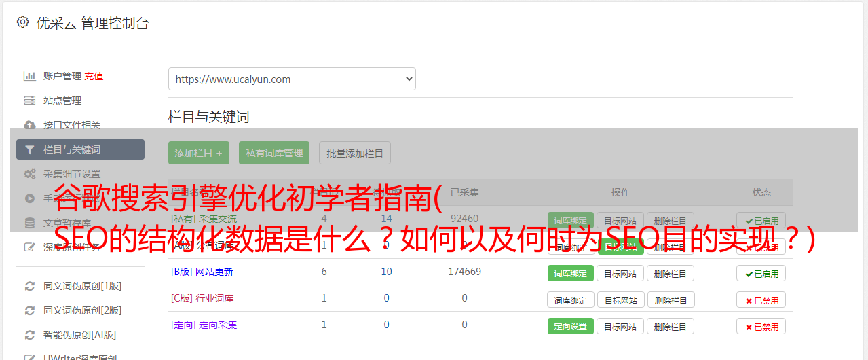Click 词库绑定 in the 采集交流 row
Image resolution: width=868 pixels, height=360 pixels.
click(571, 221)
